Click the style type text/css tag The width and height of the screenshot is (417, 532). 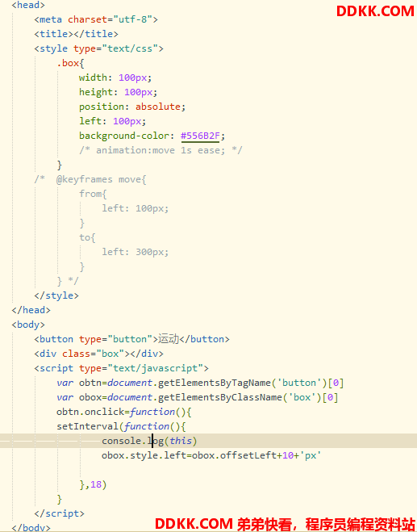point(98,49)
